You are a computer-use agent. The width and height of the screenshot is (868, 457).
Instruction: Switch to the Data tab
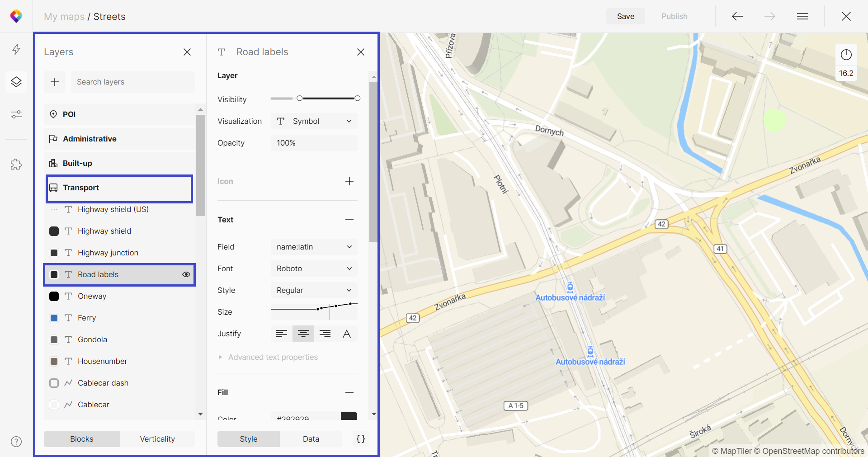pos(311,439)
